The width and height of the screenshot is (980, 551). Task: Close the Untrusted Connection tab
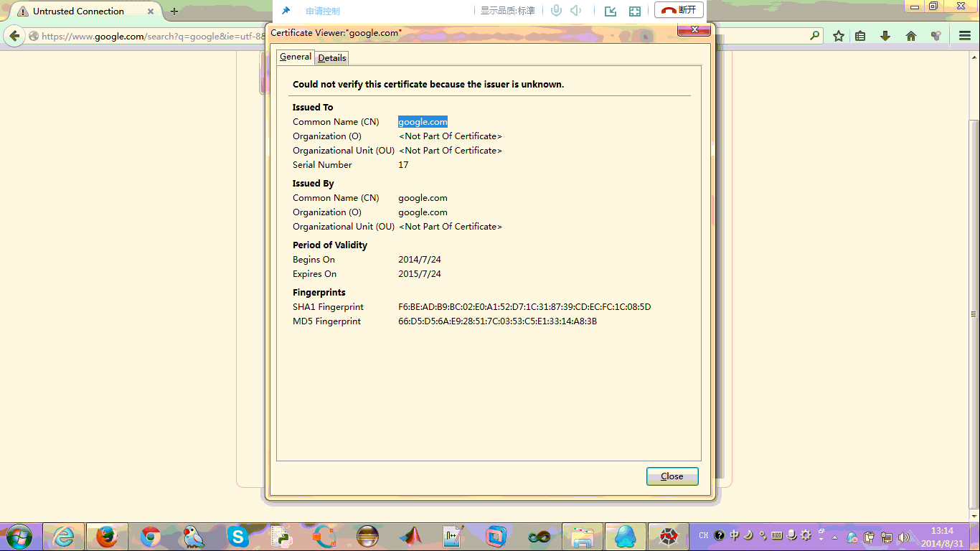coord(151,11)
